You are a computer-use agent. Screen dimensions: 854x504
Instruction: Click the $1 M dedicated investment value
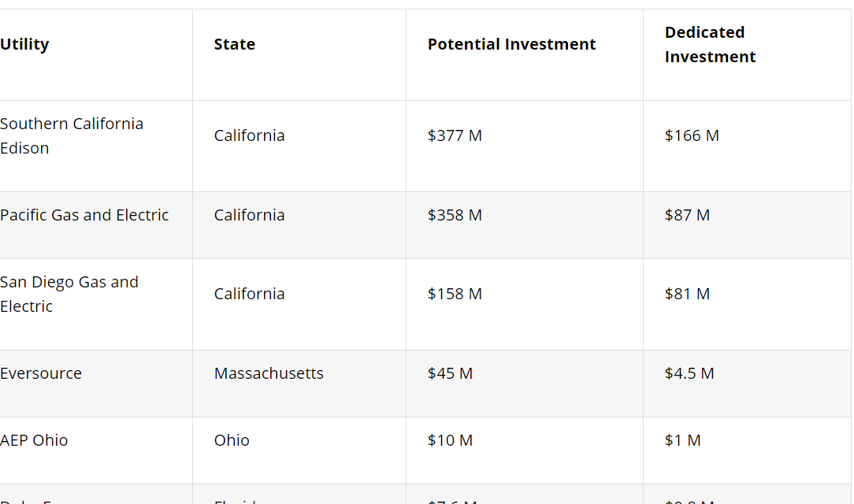point(682,441)
